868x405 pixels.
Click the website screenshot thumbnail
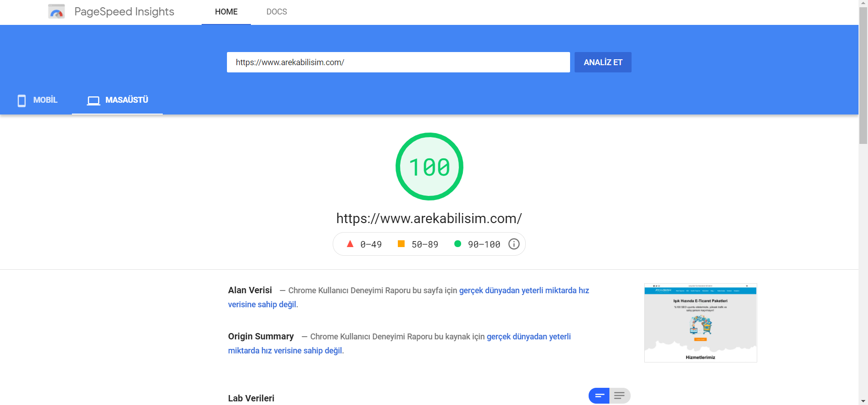tap(700, 323)
